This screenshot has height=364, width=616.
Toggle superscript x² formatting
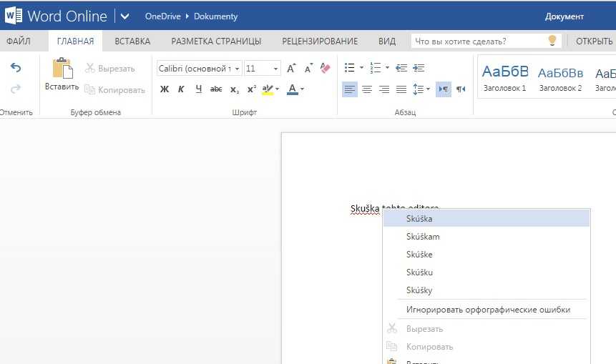click(251, 89)
